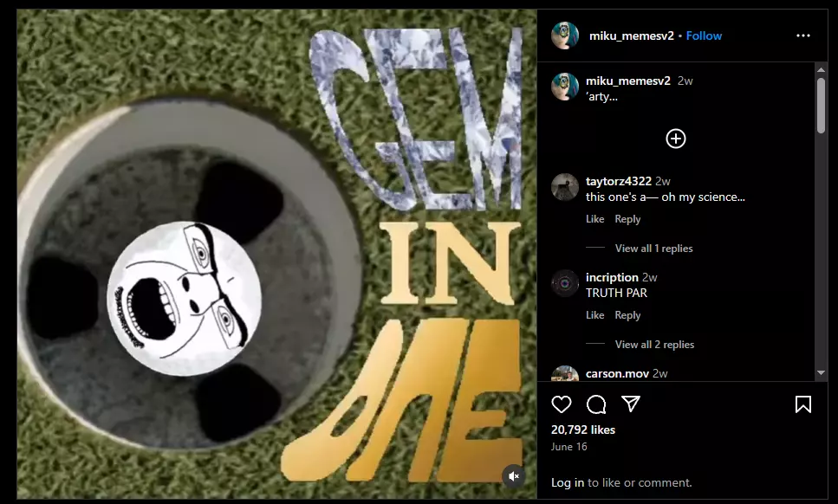Viewport: 838px width, 504px height.
Task: Unmute the video with the speaker icon
Action: tap(514, 476)
